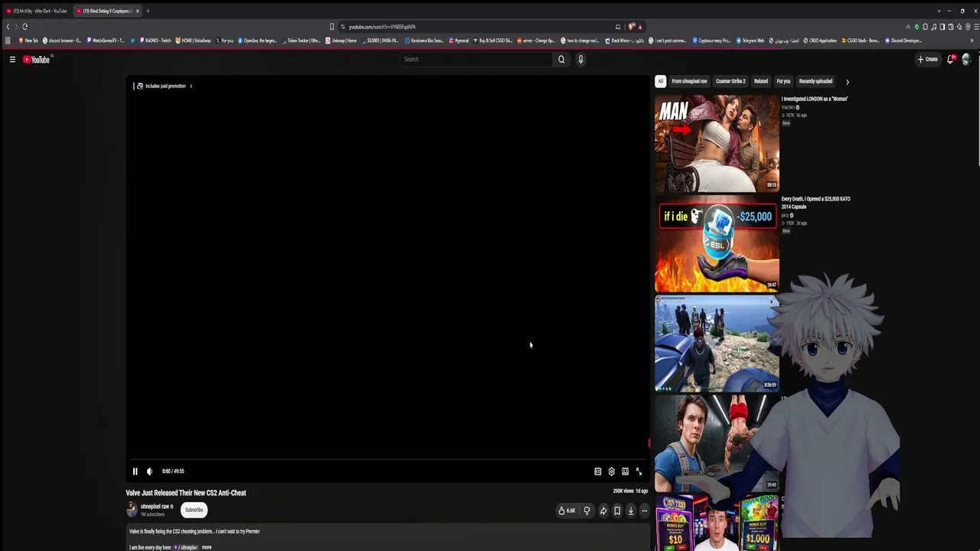Image resolution: width=980 pixels, height=551 pixels.
Task: Open the ohnepixel raw channel avatar
Action: point(132,510)
